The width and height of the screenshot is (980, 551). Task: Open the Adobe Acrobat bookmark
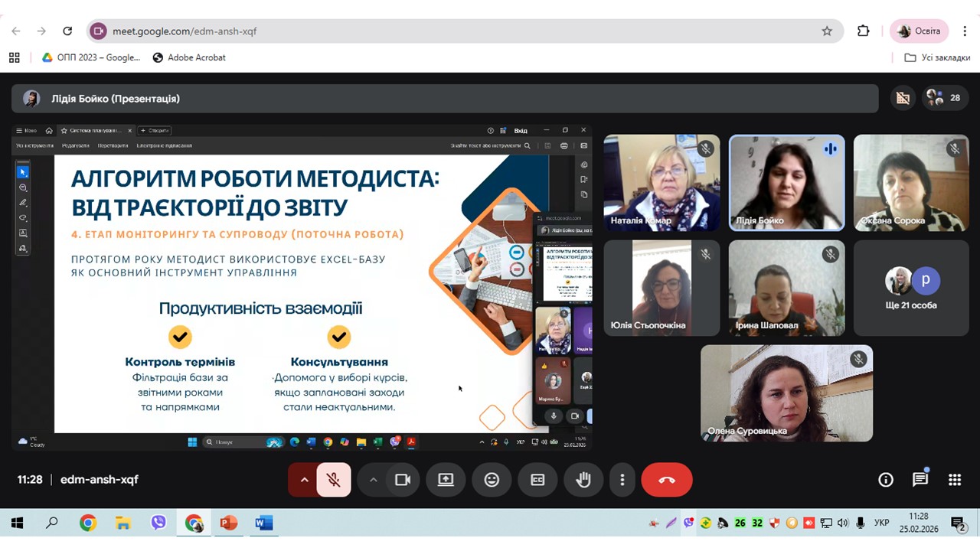(x=189, y=57)
